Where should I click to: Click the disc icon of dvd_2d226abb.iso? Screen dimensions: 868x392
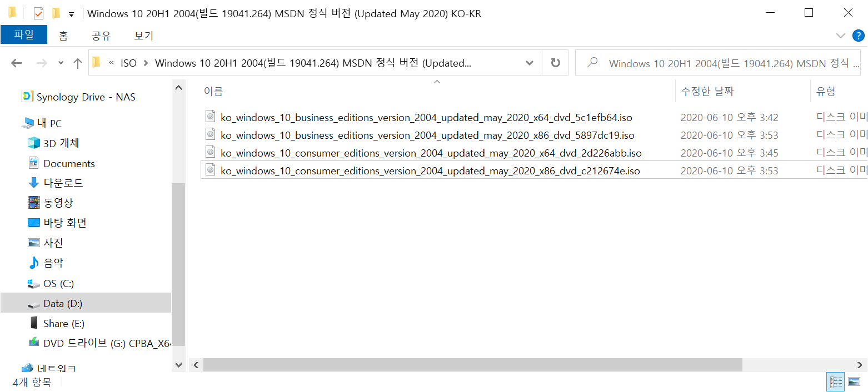tap(210, 152)
